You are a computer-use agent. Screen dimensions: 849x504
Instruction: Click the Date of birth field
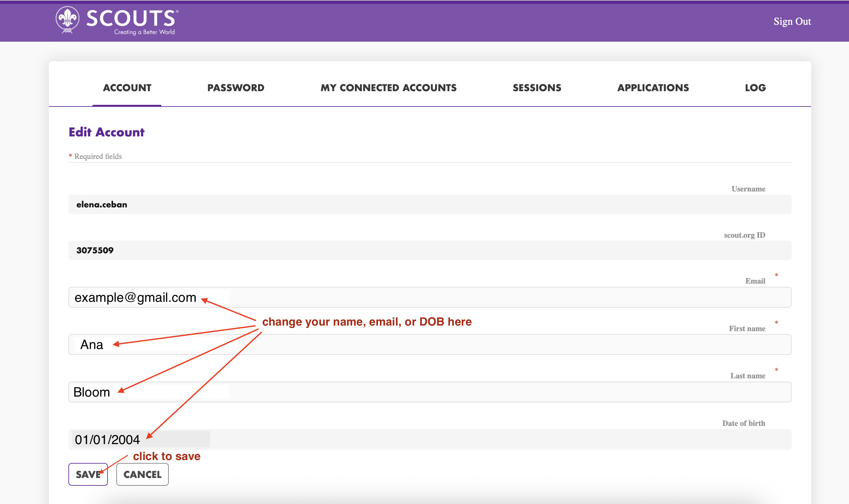click(430, 440)
